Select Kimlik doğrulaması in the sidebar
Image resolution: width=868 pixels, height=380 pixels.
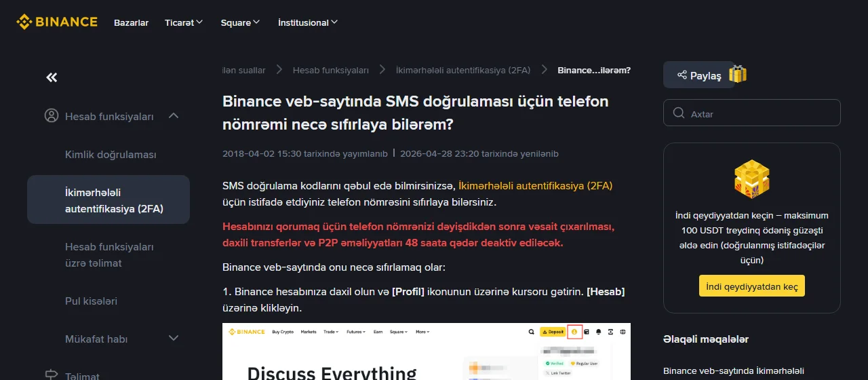point(111,154)
